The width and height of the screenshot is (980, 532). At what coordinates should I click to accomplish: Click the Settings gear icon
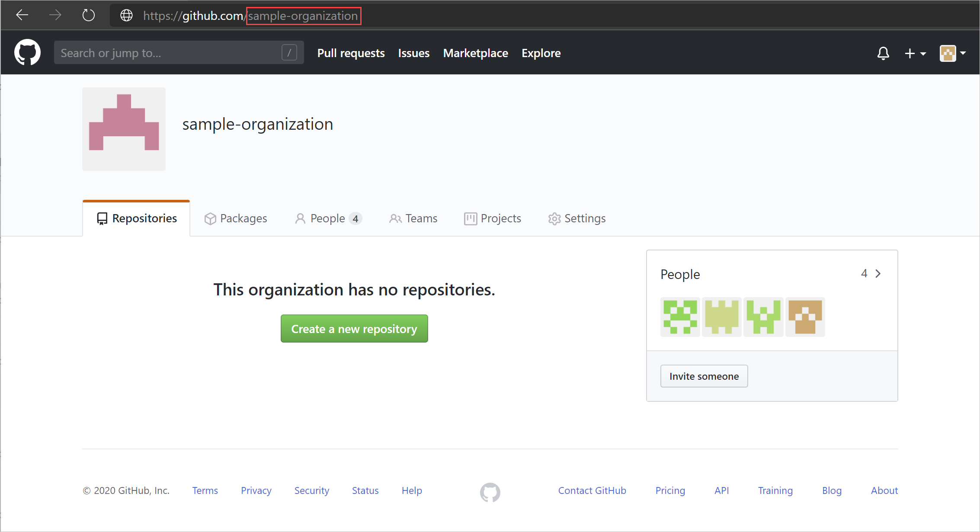(x=554, y=218)
